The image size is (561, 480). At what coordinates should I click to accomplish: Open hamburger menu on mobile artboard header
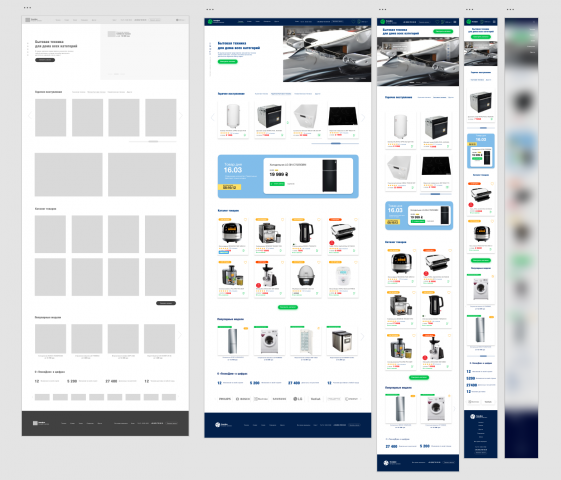(x=494, y=22)
